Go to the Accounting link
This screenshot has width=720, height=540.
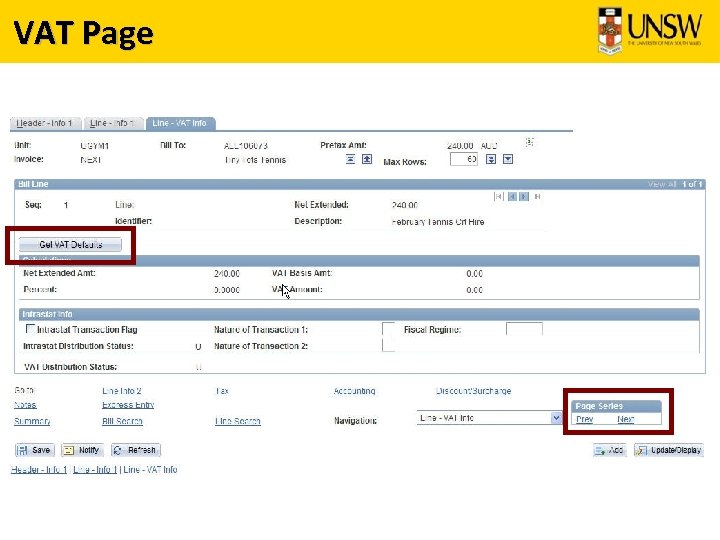(x=354, y=391)
